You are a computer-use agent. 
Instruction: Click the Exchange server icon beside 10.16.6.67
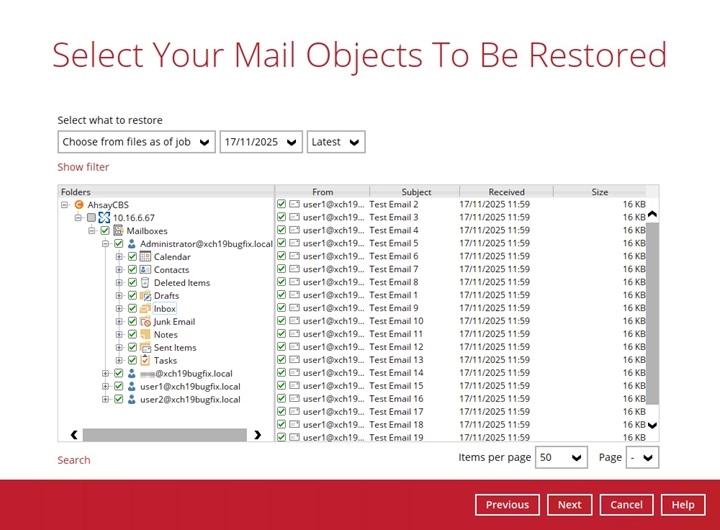pyautogui.click(x=104, y=217)
